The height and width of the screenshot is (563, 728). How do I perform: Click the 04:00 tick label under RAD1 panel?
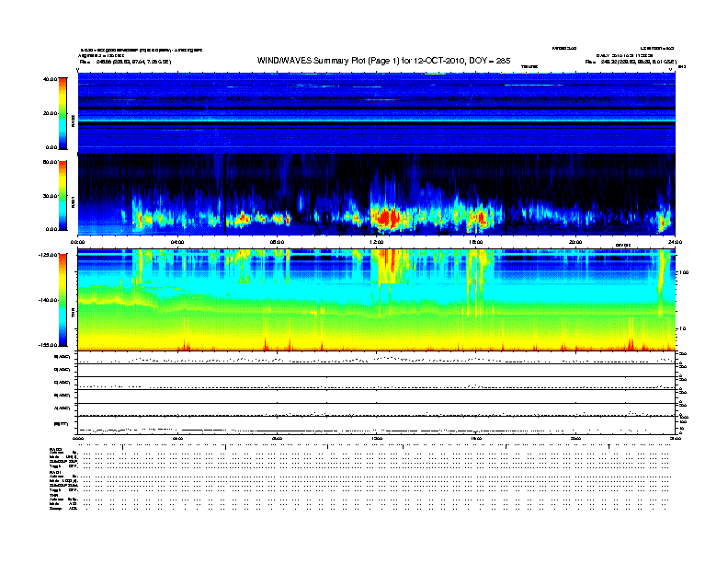point(177,242)
